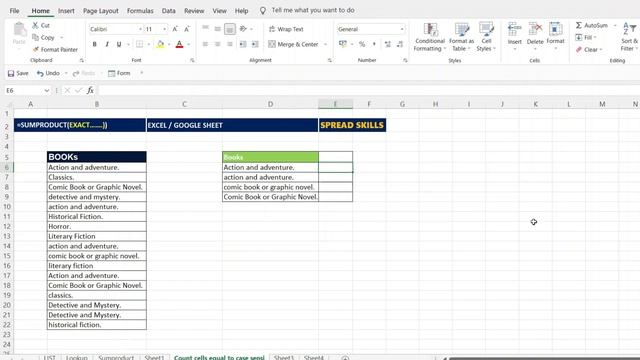Open the Fill dropdown in Editing

(586, 38)
